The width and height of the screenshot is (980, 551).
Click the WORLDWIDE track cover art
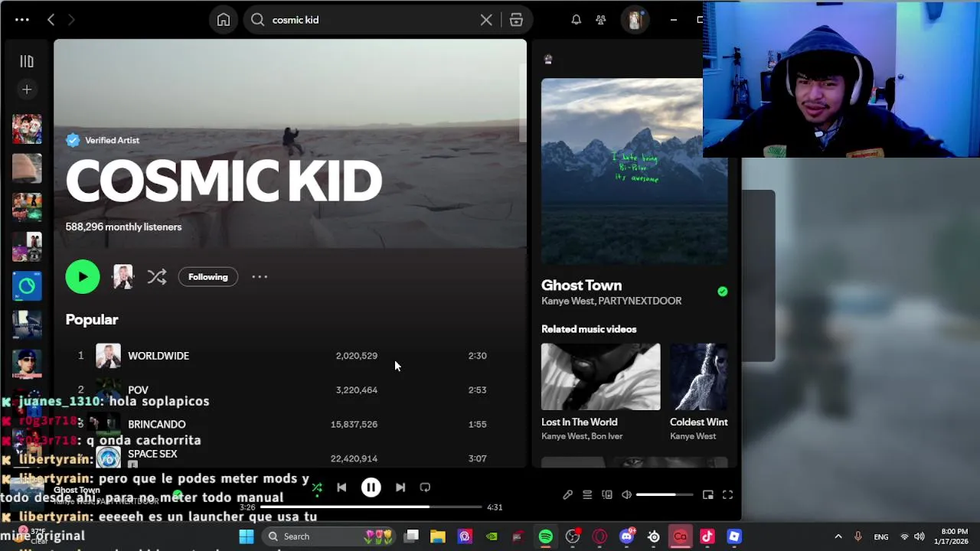point(108,356)
